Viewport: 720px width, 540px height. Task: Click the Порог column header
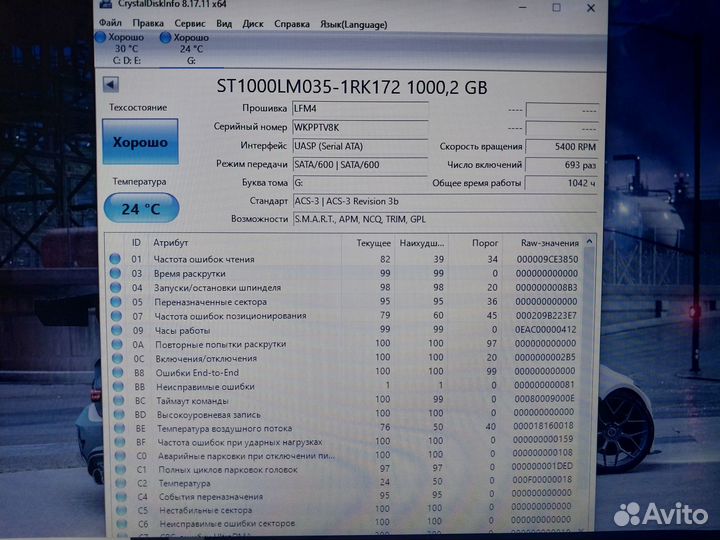pos(485,243)
